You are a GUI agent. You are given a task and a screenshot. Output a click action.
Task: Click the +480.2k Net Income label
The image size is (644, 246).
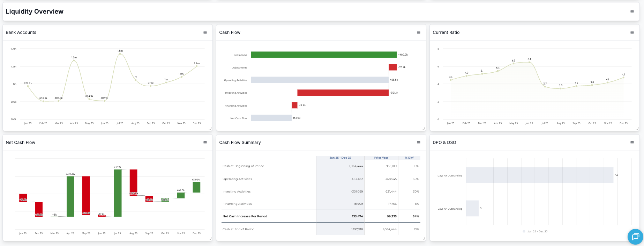point(403,55)
